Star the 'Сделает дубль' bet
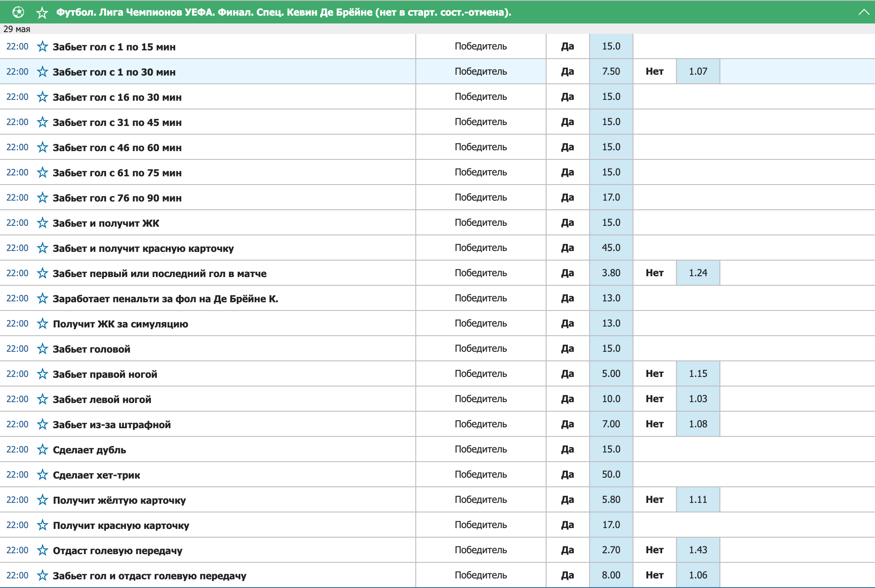875x588 pixels. (x=42, y=449)
